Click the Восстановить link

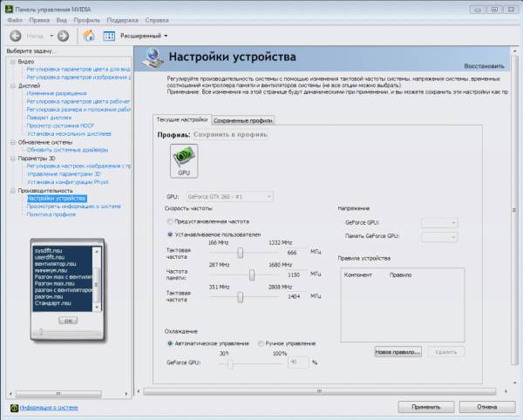point(484,66)
